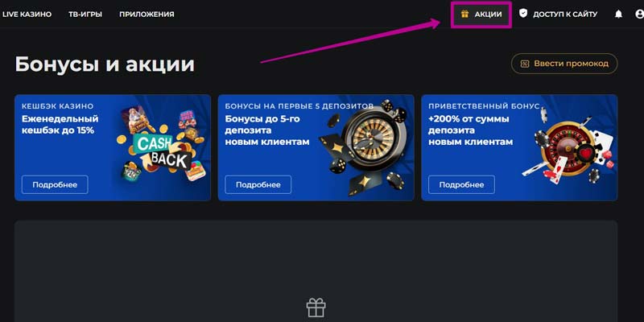Viewport: 644px width, 322px height.
Task: Click the Еженедельный кешбэк до 15% heading
Action: pyautogui.click(x=60, y=125)
